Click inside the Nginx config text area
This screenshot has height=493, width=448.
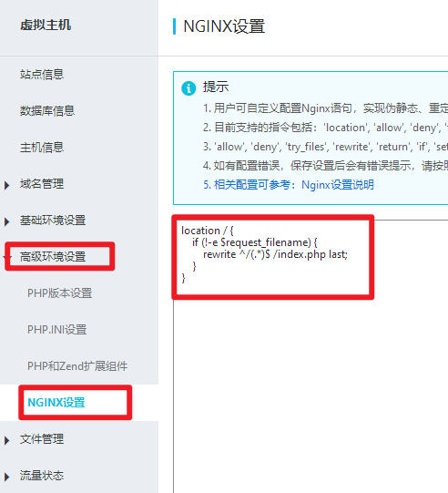pos(311,356)
